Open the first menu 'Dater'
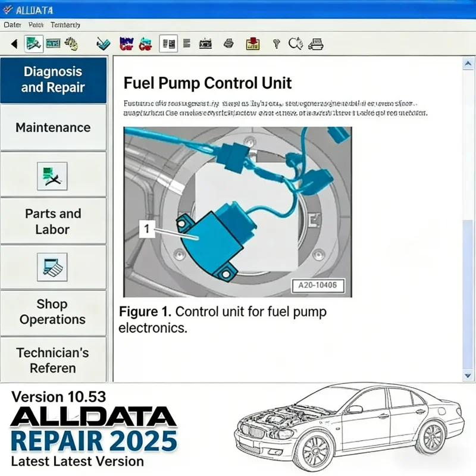This screenshot has height=476, width=476. [12, 25]
